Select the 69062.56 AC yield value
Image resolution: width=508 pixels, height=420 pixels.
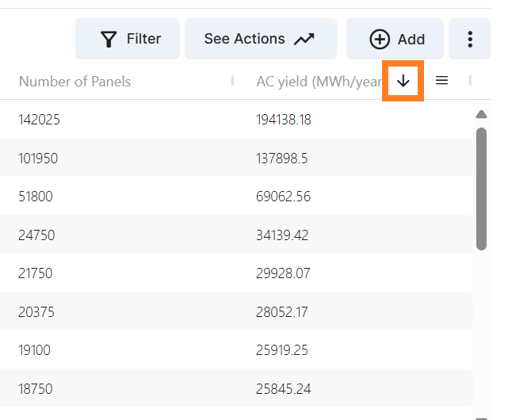[x=283, y=197]
